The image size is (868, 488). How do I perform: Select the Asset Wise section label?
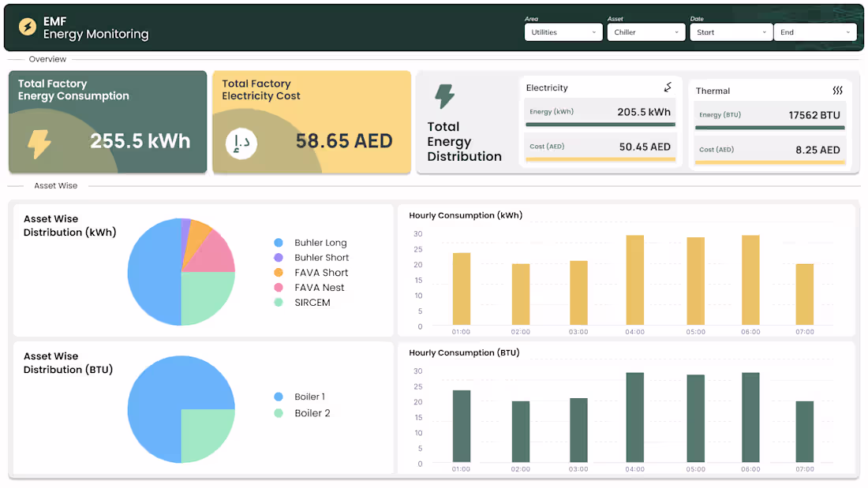tap(55, 185)
